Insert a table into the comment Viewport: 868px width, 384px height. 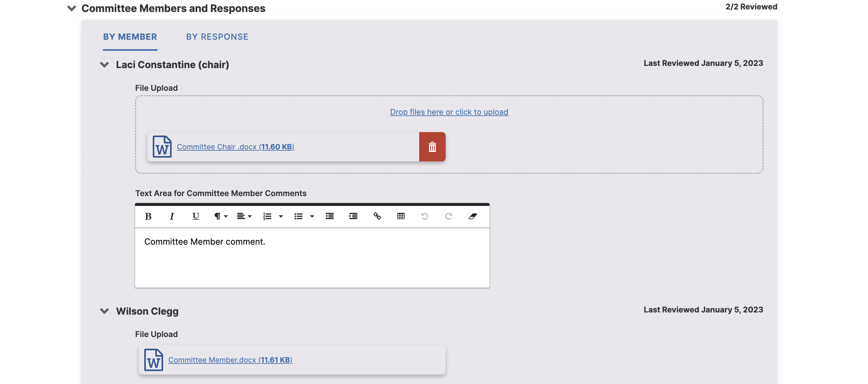401,216
